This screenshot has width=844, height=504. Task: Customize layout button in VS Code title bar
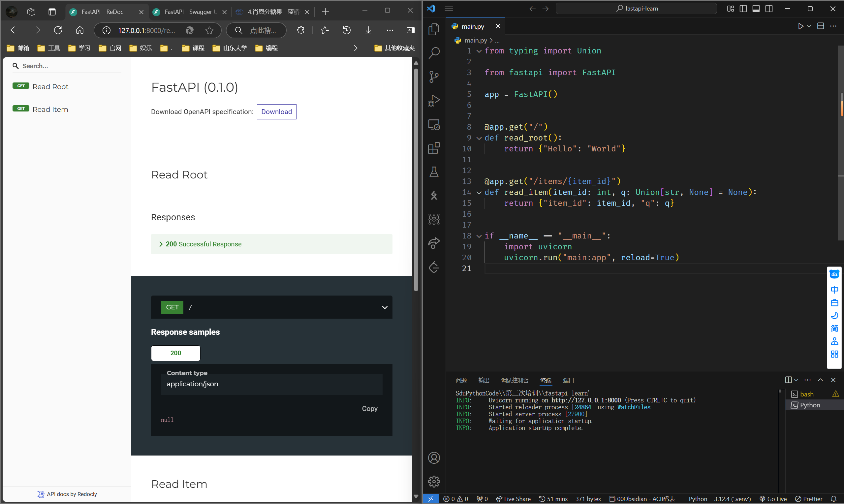point(730,9)
